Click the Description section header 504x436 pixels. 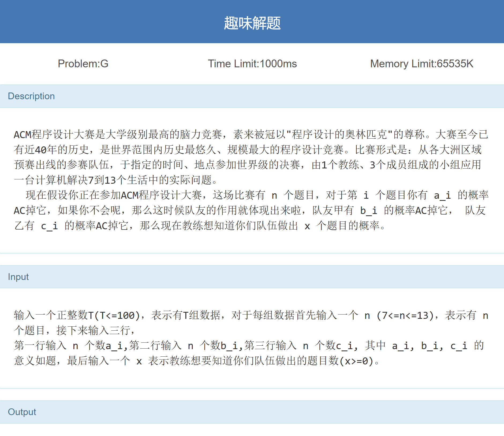(31, 96)
